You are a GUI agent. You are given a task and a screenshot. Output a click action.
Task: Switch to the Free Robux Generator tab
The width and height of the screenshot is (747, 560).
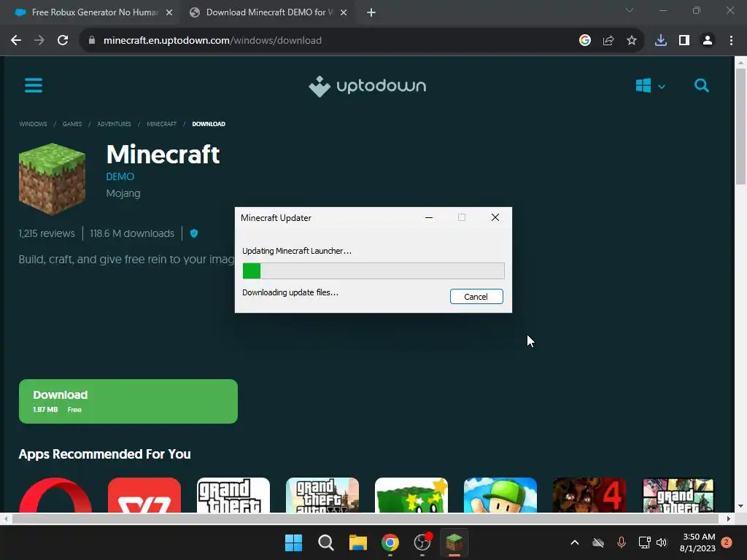click(x=89, y=12)
